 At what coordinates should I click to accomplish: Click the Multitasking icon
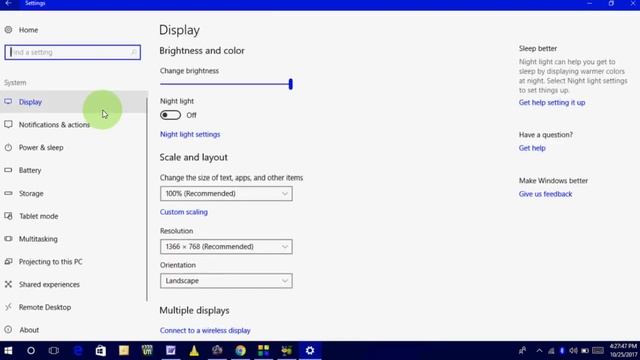tap(8, 238)
